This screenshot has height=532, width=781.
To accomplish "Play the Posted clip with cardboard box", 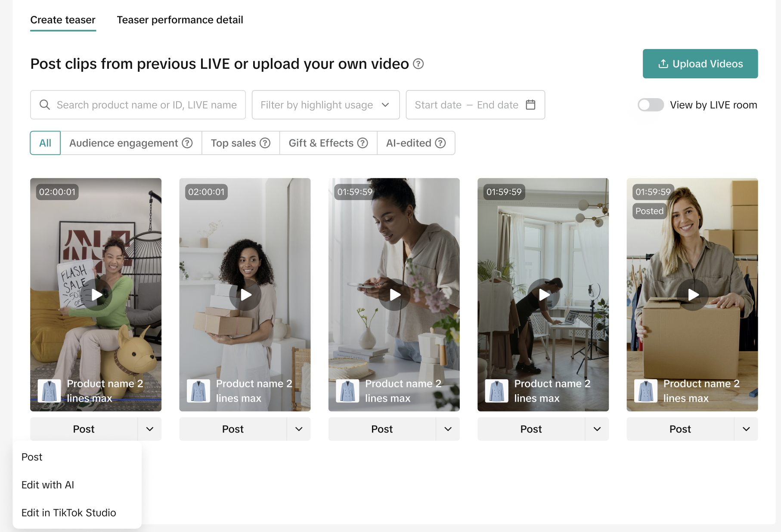I will [692, 295].
